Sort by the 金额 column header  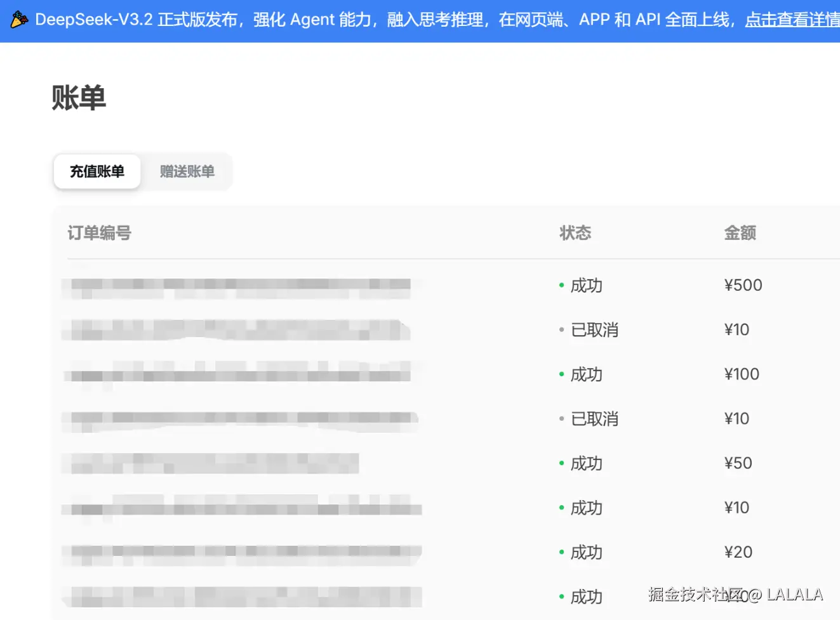coord(740,232)
